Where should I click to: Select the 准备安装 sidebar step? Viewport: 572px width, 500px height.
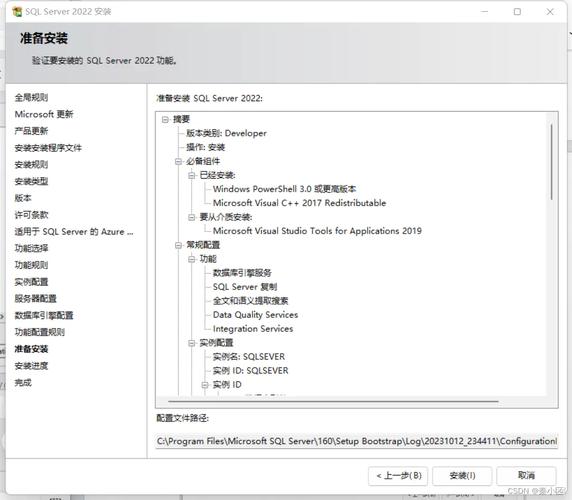(x=31, y=349)
